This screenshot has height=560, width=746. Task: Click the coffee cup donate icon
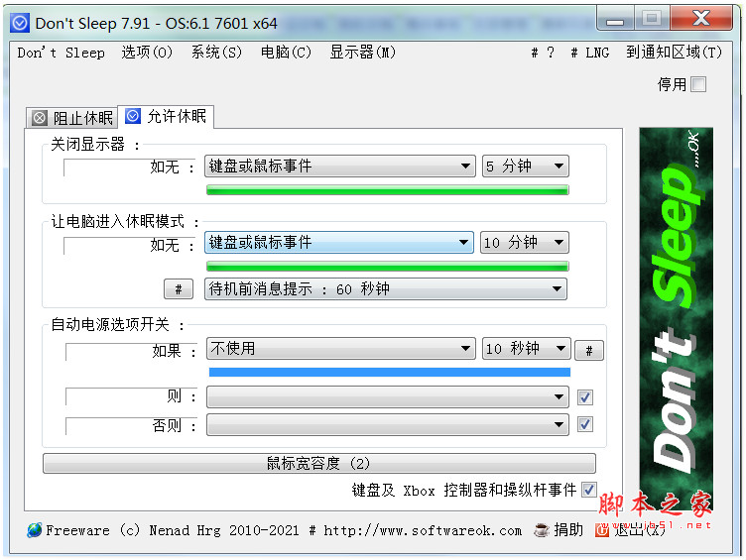click(x=542, y=530)
